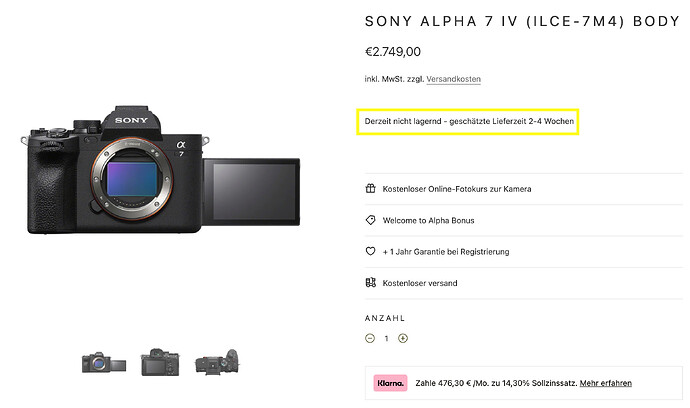This screenshot has height=408, width=690.
Task: Click the shipping icon beside Kostenloser versand
Action: coord(370,283)
